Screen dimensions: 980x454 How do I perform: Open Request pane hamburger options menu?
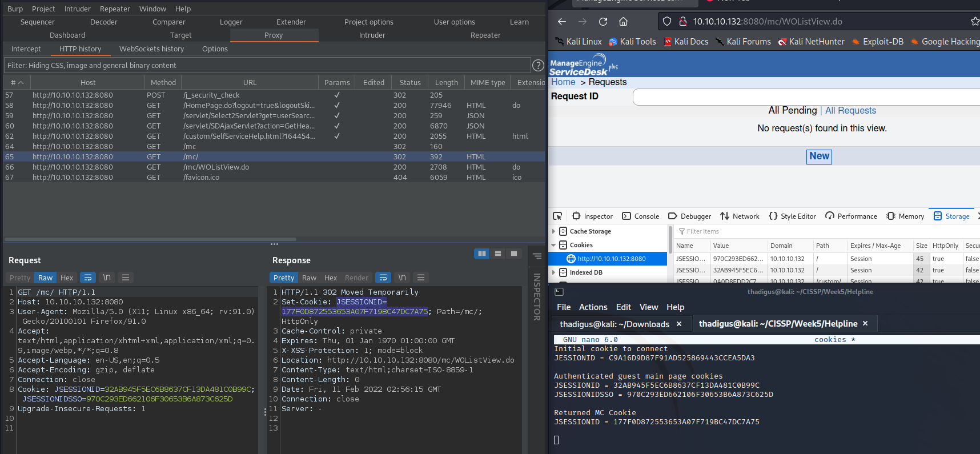126,278
